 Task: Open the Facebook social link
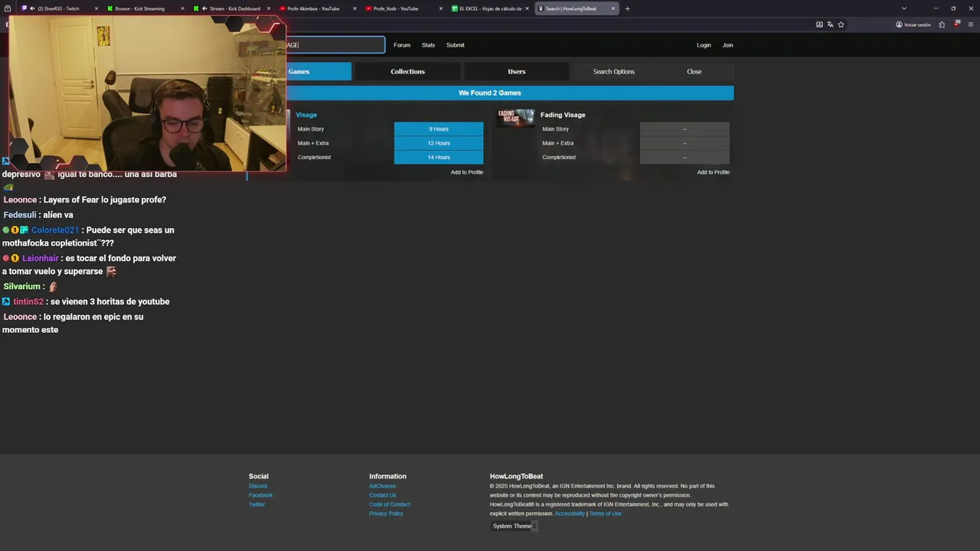[260, 495]
